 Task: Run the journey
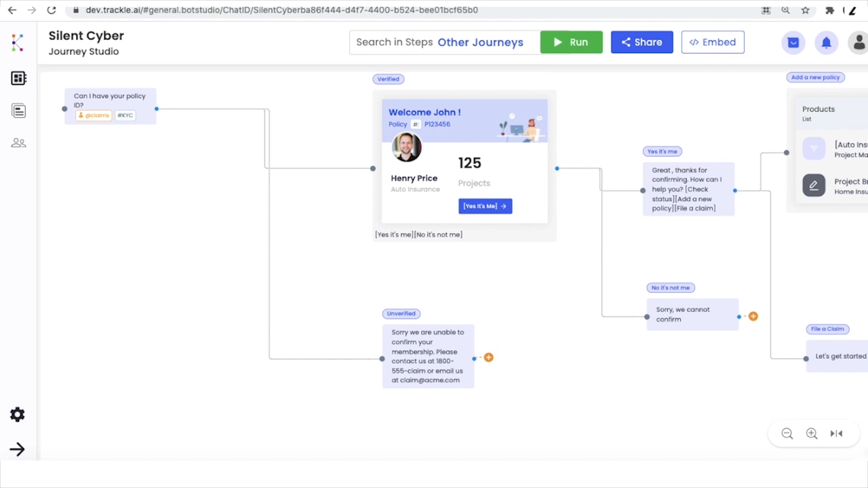click(x=571, y=42)
